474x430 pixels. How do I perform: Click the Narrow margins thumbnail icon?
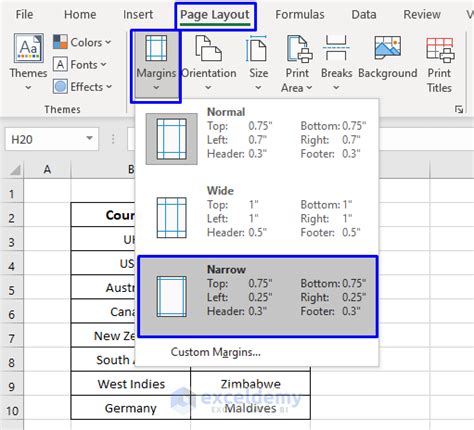pos(172,296)
